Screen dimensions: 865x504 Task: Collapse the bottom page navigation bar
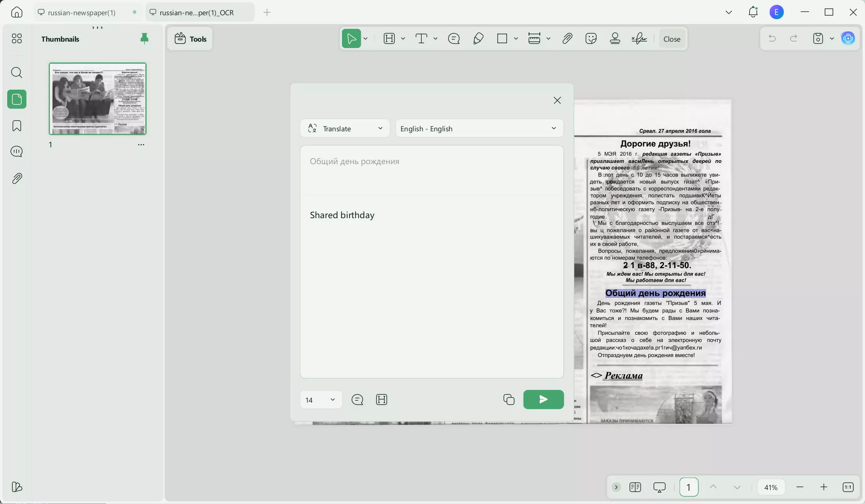point(616,487)
